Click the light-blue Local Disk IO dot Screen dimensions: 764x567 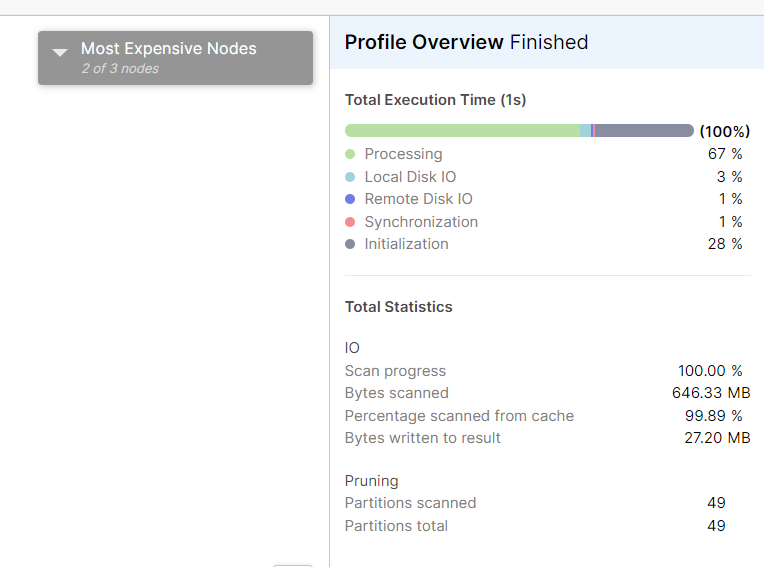[x=350, y=177]
